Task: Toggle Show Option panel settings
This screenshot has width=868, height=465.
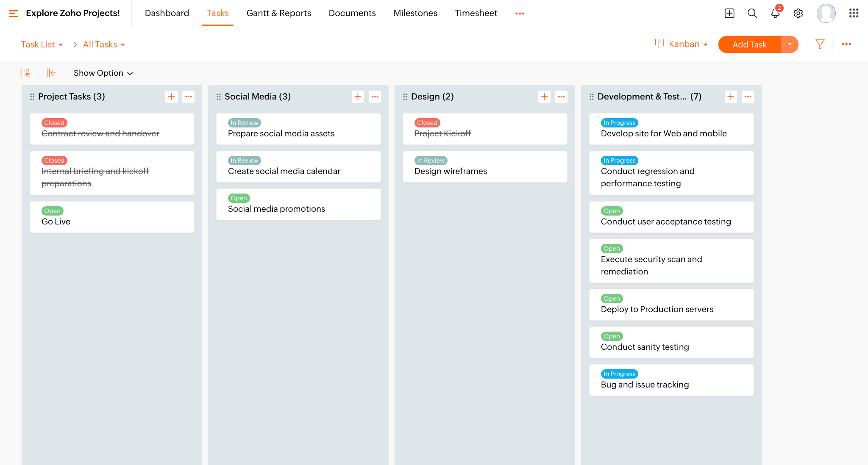Action: click(x=103, y=73)
